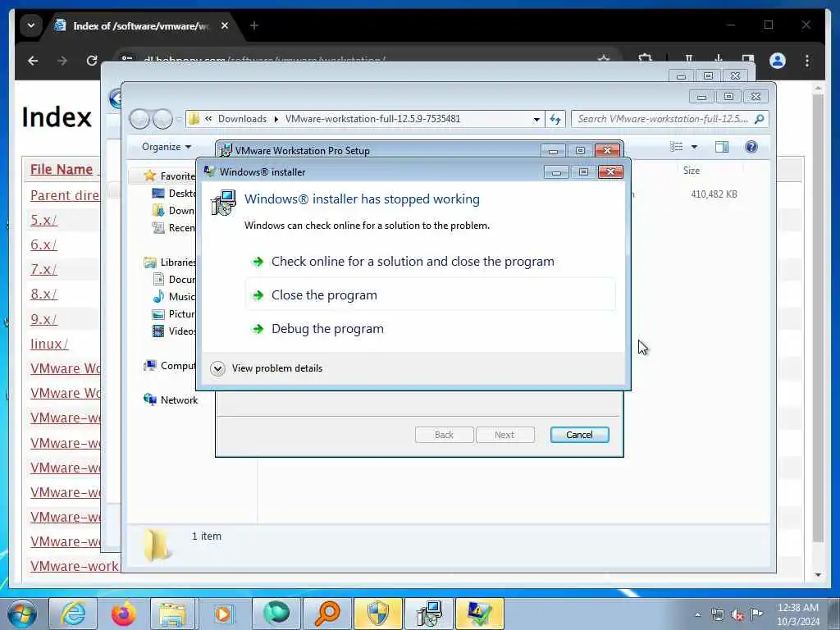Click the scroll-down arrow of Chrome page
This screenshot has width=840, height=630.
(x=818, y=575)
